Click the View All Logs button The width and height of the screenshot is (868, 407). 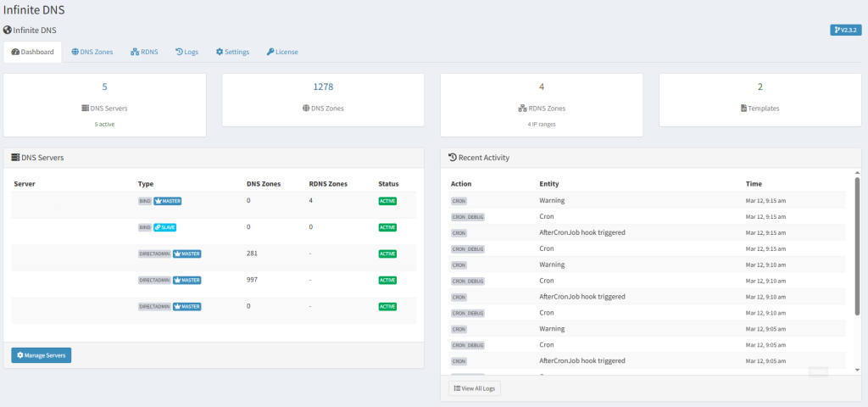[475, 388]
